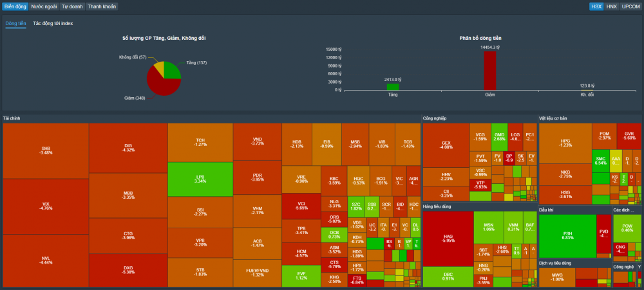This screenshot has height=290, width=644.
Task: Click the FUEVFVND treemap tile
Action: coord(258,273)
